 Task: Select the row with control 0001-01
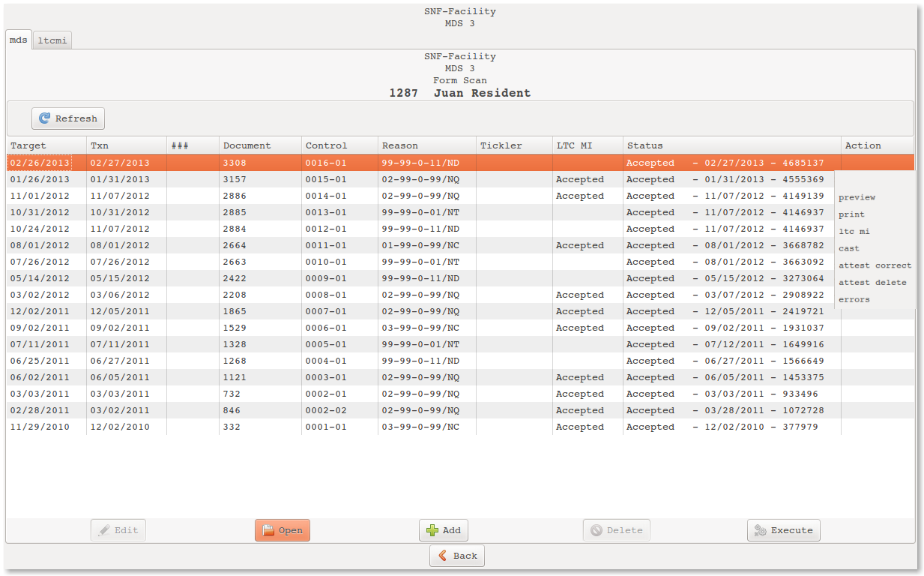pos(326,427)
